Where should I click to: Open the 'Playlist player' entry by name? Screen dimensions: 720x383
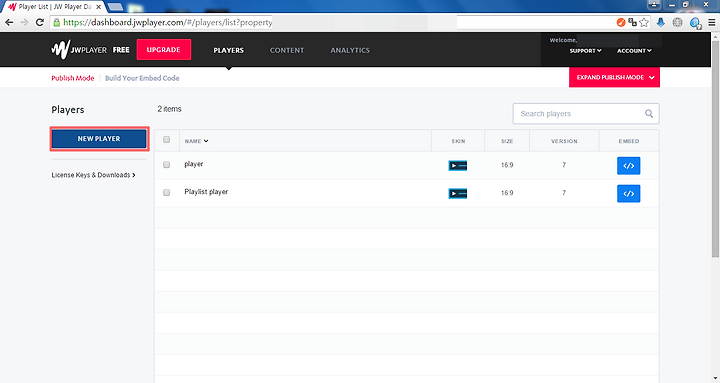[x=206, y=192]
